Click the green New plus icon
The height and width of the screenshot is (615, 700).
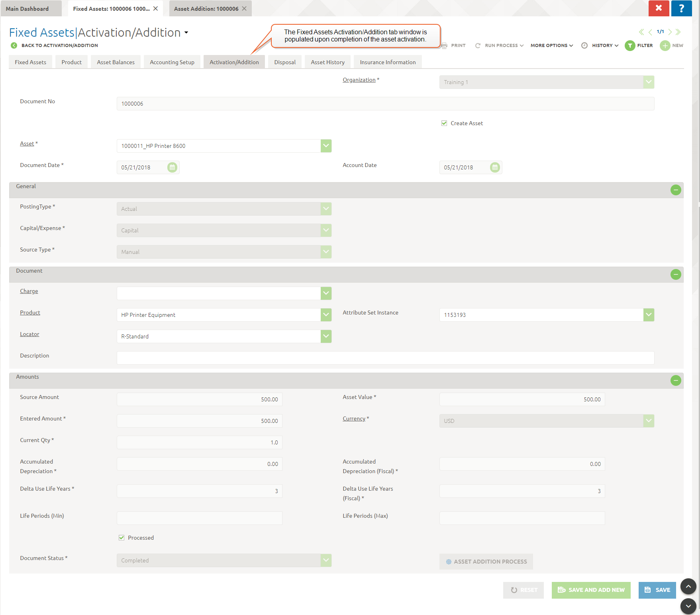pos(665,46)
